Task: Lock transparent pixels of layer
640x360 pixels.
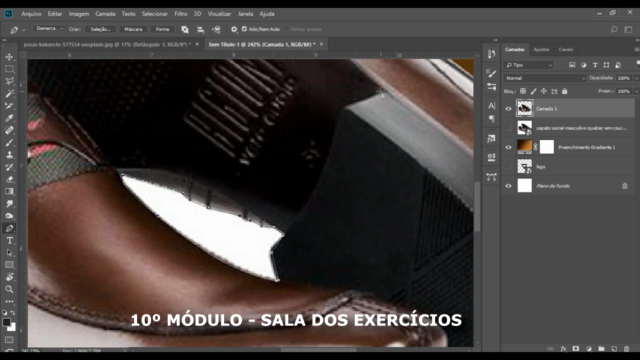Action: [x=523, y=91]
